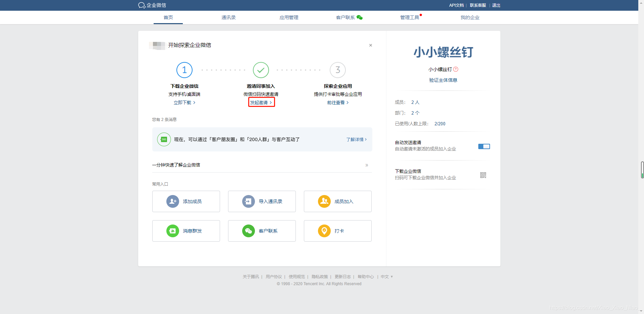Click the 前往查看 link
Image resolution: width=644 pixels, height=314 pixels.
[338, 103]
